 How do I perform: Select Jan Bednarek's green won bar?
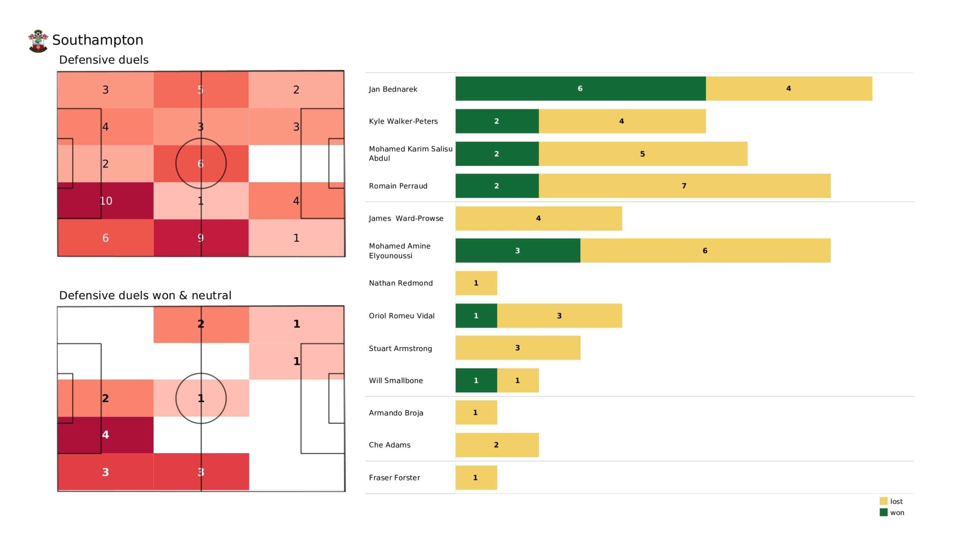(580, 89)
